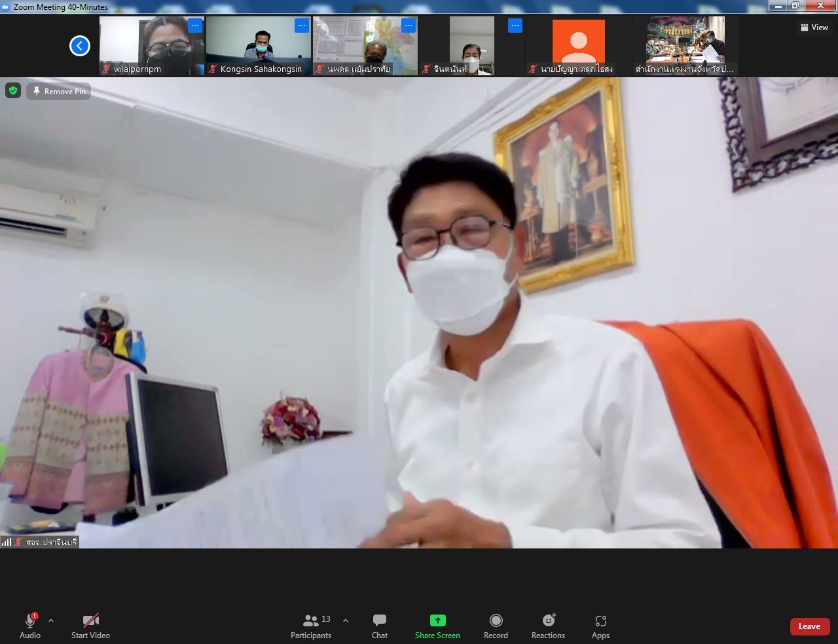Open the Participants list
Screen dimensions: 838x644
(x=312, y=626)
